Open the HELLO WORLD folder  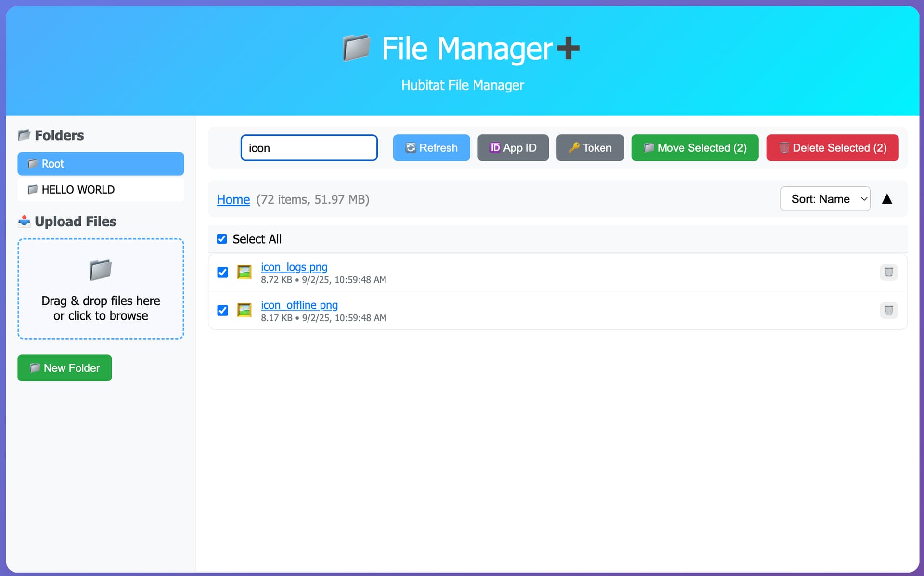pyautogui.click(x=101, y=190)
